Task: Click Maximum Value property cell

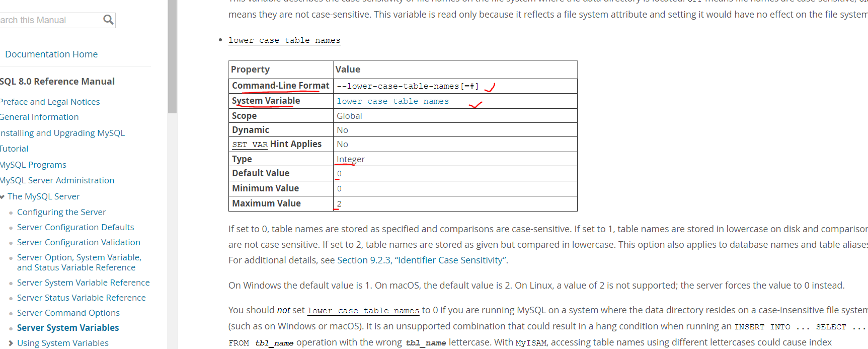Action: (x=281, y=203)
